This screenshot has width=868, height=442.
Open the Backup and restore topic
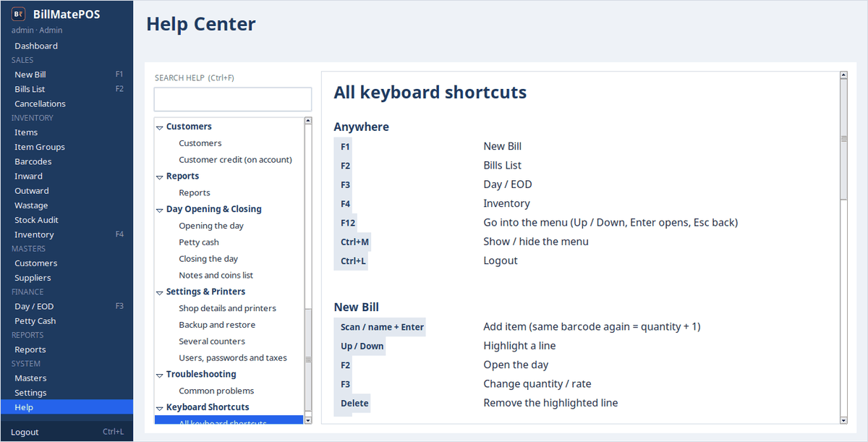click(x=217, y=325)
